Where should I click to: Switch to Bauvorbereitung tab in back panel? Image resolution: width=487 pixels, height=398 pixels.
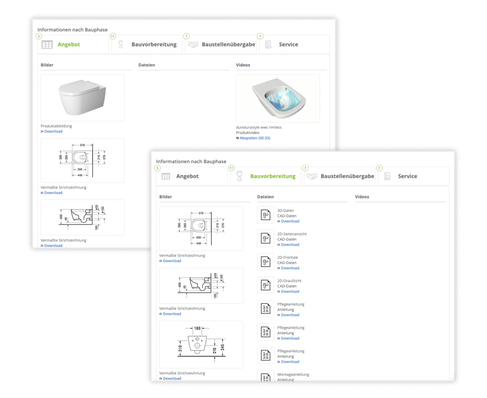[147, 45]
